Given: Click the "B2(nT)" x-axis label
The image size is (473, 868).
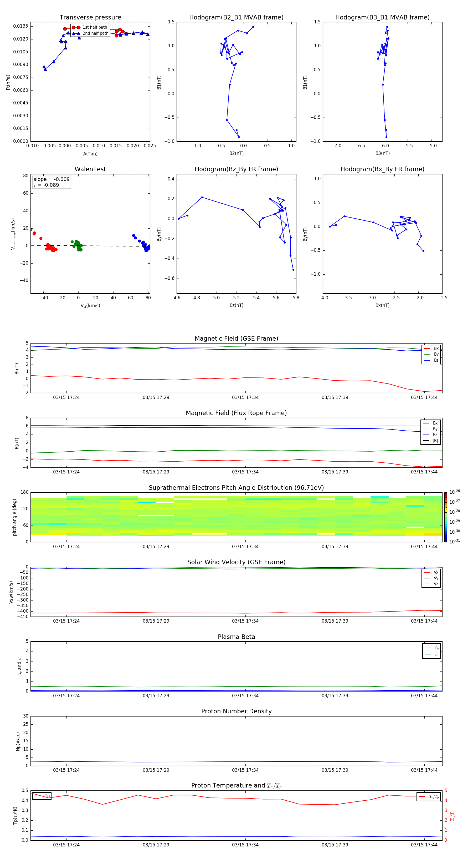Looking at the screenshot, I should tap(236, 153).
